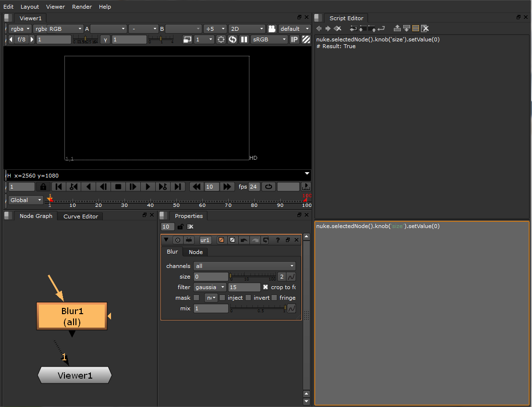Open the Blur channels dropdown
532x407 pixels.
(x=244, y=266)
